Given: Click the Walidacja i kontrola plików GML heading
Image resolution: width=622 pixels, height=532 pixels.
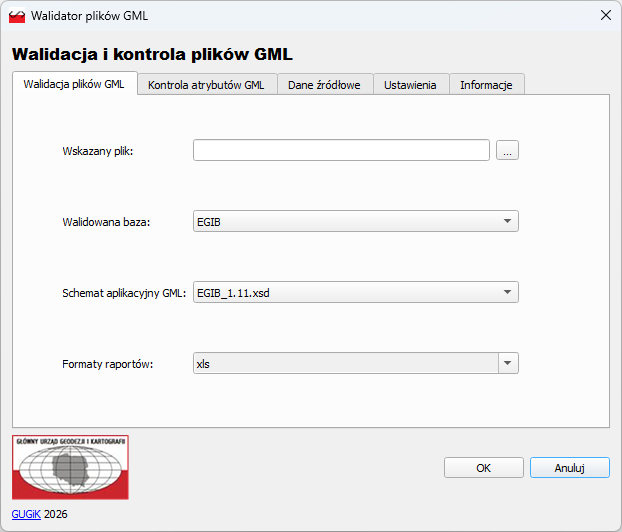Looking at the screenshot, I should 152,54.
